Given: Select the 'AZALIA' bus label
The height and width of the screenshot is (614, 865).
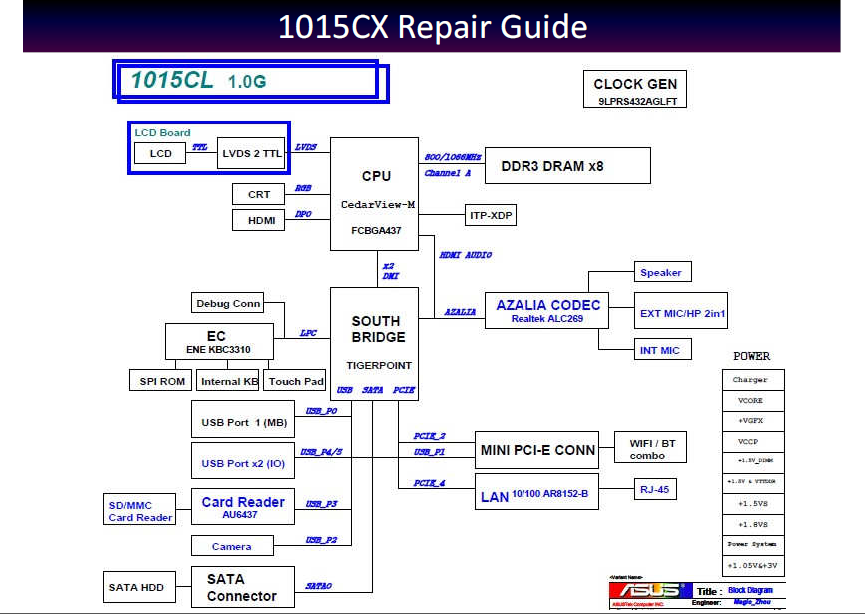Looking at the screenshot, I should [x=460, y=312].
